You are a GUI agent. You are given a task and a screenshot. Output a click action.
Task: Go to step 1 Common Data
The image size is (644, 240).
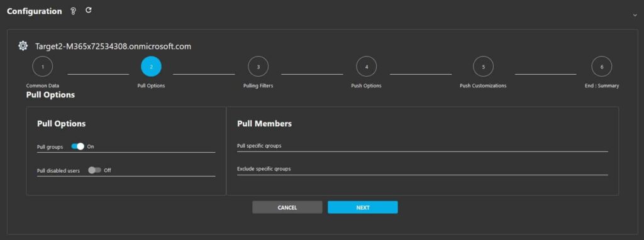click(x=43, y=67)
